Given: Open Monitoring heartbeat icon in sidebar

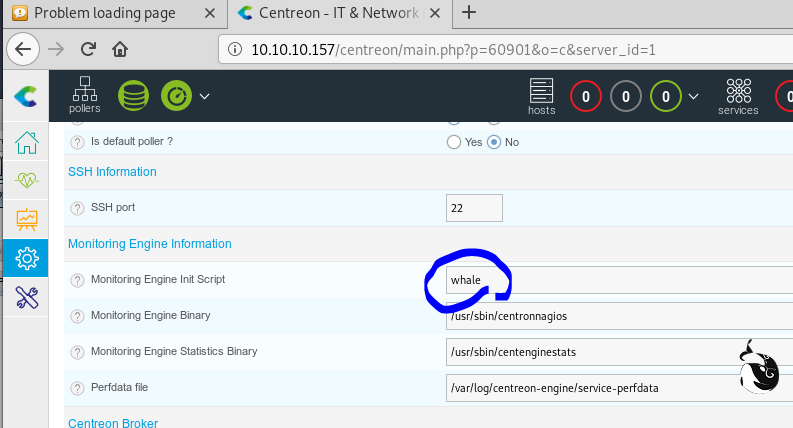Looking at the screenshot, I should pyautogui.click(x=27, y=181).
